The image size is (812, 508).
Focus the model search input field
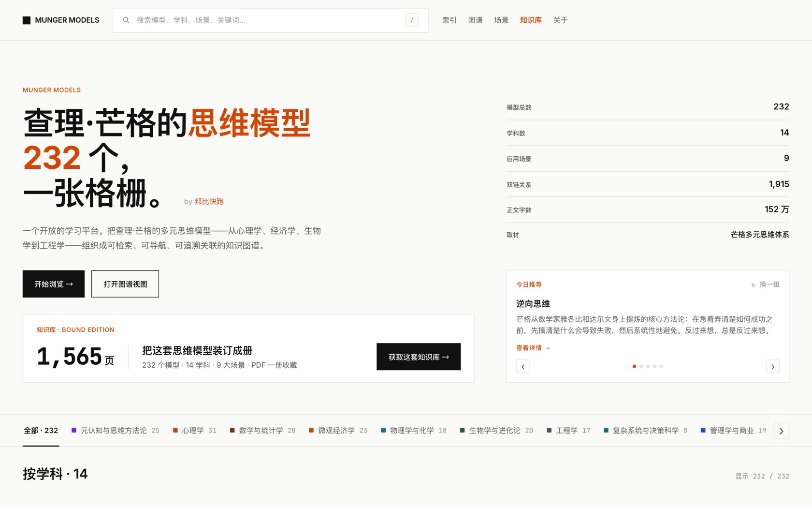coord(271,20)
